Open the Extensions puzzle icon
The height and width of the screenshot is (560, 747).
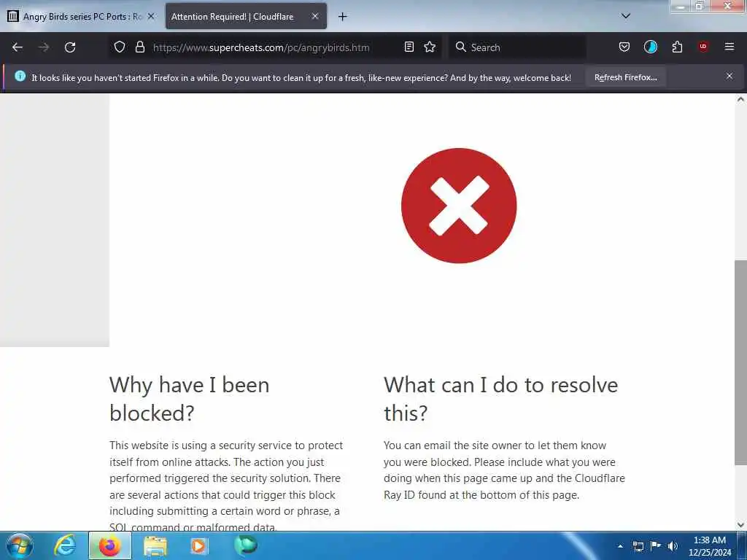pos(677,47)
